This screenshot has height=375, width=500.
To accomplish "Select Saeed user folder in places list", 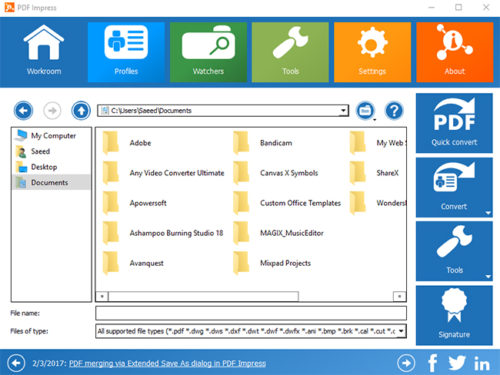I will pos(51,151).
